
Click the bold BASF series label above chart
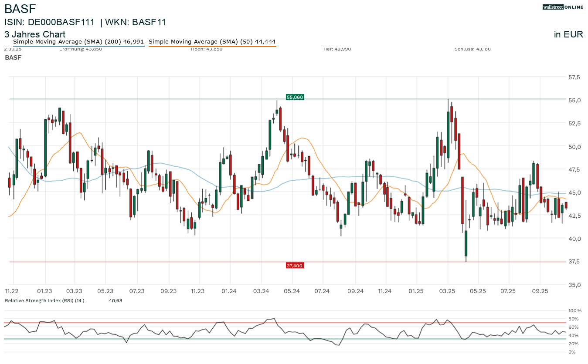(x=13, y=57)
